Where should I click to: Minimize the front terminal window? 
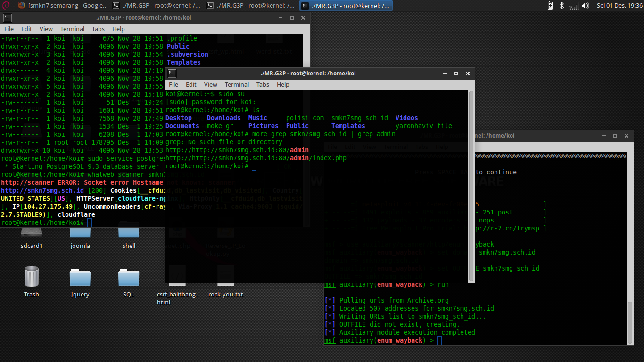pos(445,74)
